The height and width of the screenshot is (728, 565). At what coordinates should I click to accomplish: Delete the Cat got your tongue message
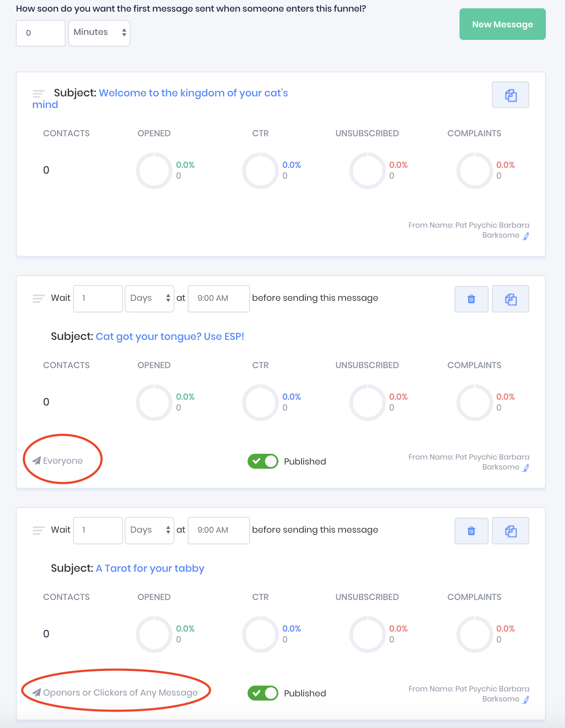click(x=471, y=299)
